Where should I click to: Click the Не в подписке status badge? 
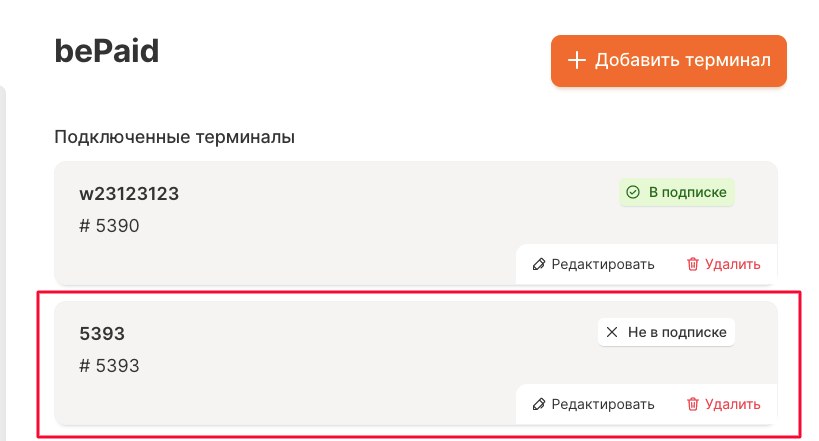(x=666, y=332)
